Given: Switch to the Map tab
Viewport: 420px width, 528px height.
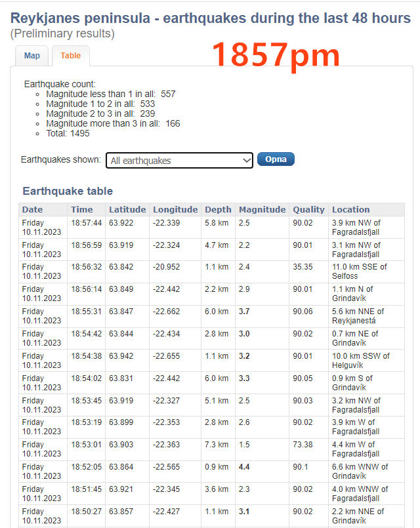Looking at the screenshot, I should 32,56.
